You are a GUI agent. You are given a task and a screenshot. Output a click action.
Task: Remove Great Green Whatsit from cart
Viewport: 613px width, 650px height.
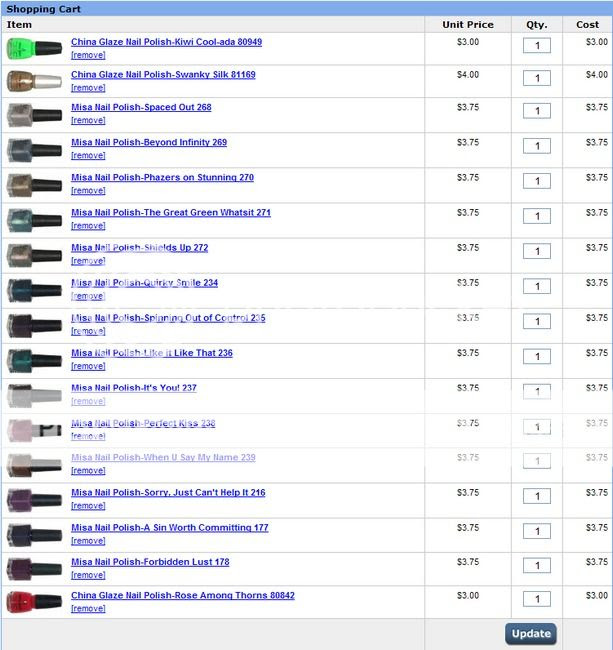[x=88, y=226]
